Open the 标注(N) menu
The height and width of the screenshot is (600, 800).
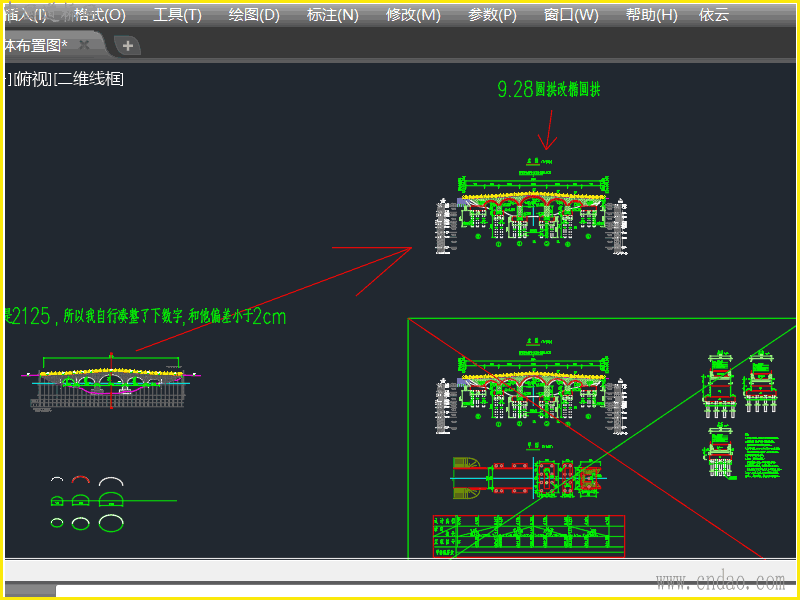333,15
